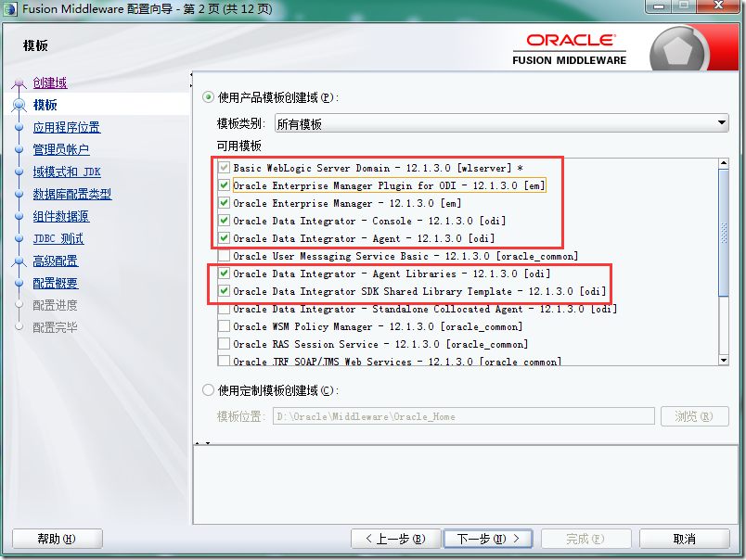Select 使用产品模板创建域 radio button
This screenshot has height=560, width=746.
point(209,97)
